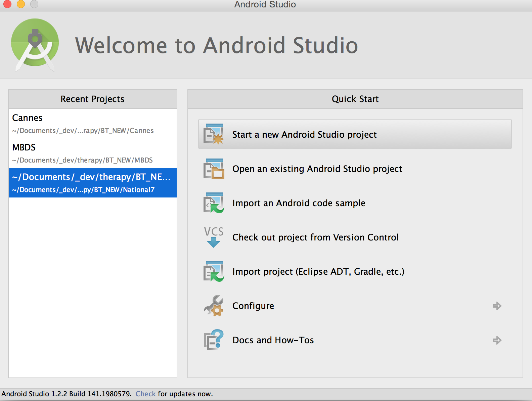Expand the Docs and How-Tos arrow
This screenshot has width=532, height=401.
pyautogui.click(x=497, y=340)
